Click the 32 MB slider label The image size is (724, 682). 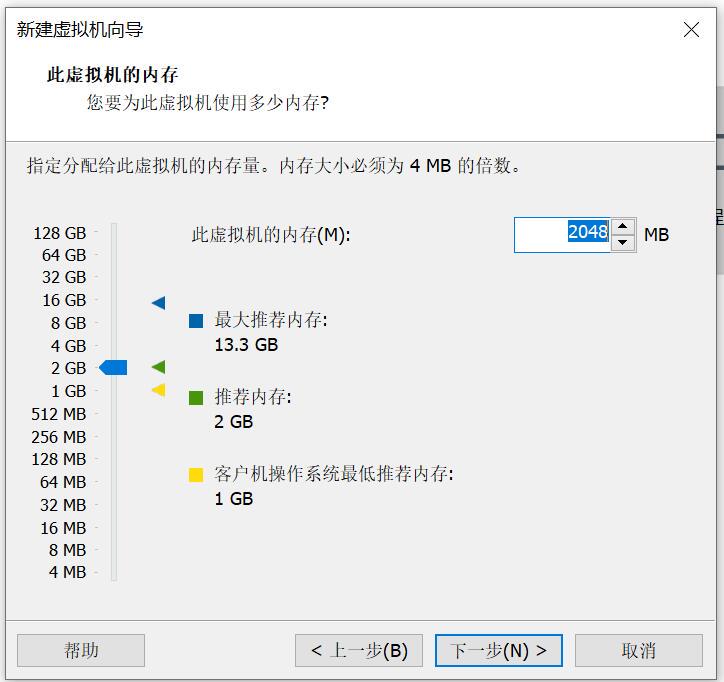pyautogui.click(x=63, y=505)
